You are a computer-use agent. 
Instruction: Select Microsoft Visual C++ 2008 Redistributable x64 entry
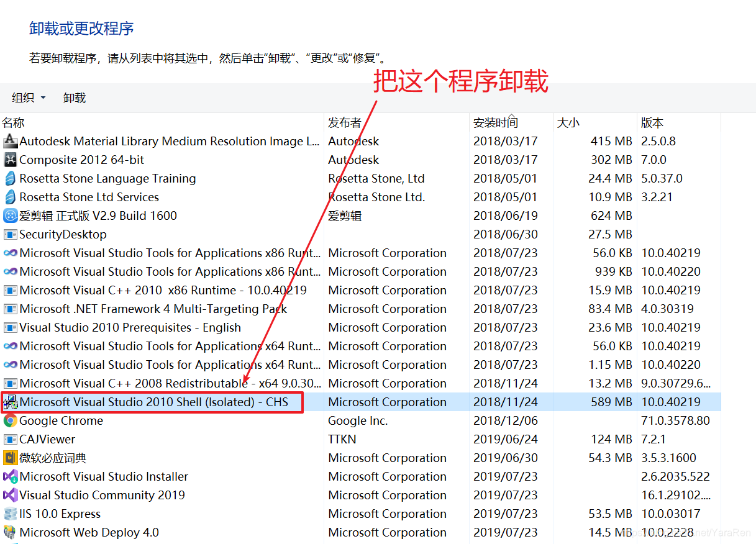[170, 383]
